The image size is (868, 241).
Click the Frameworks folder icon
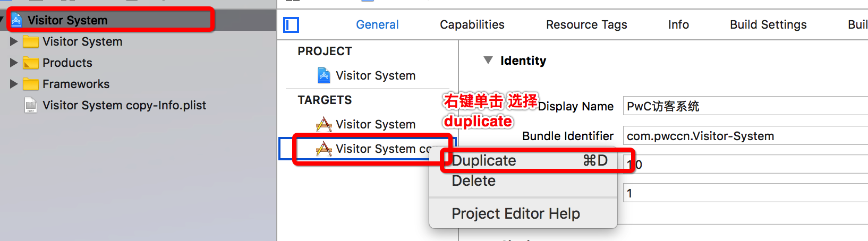point(31,84)
